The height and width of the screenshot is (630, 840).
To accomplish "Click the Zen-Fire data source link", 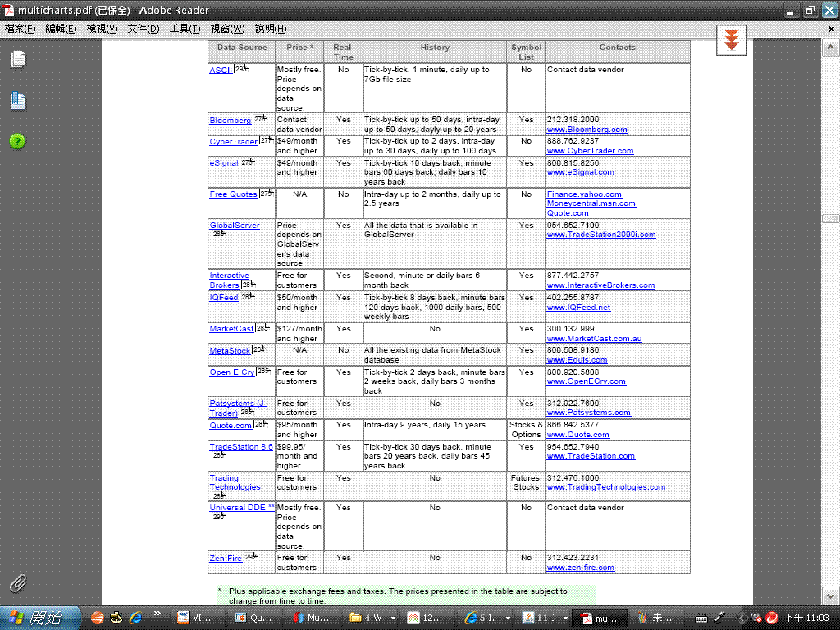I will (x=226, y=558).
